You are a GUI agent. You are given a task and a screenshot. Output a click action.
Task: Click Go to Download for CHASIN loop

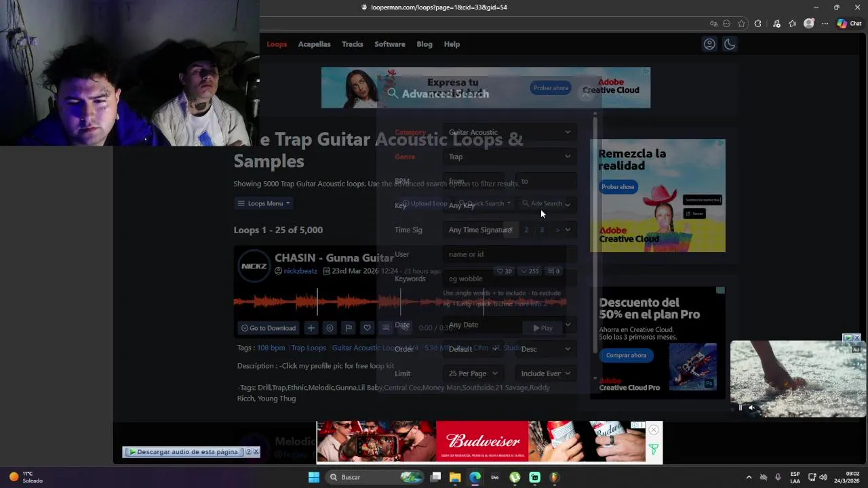(269, 328)
